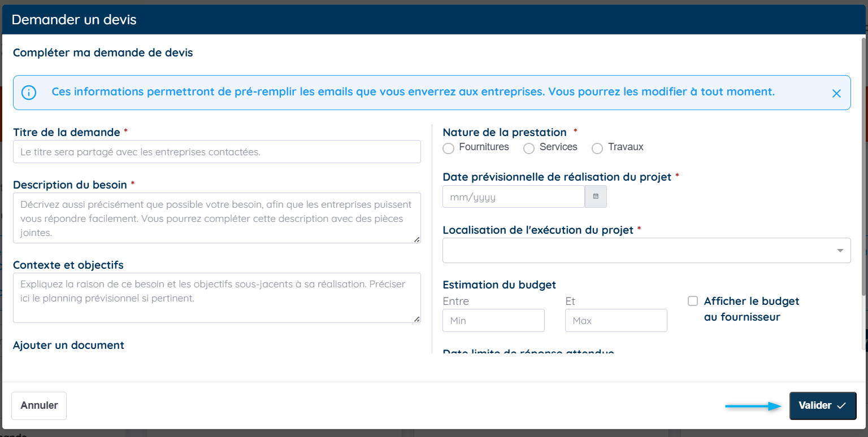Dismiss the blue info banner with X

(x=836, y=94)
